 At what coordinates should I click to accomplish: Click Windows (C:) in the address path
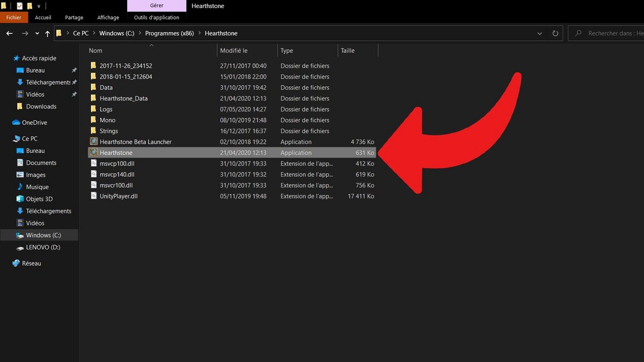click(x=116, y=33)
